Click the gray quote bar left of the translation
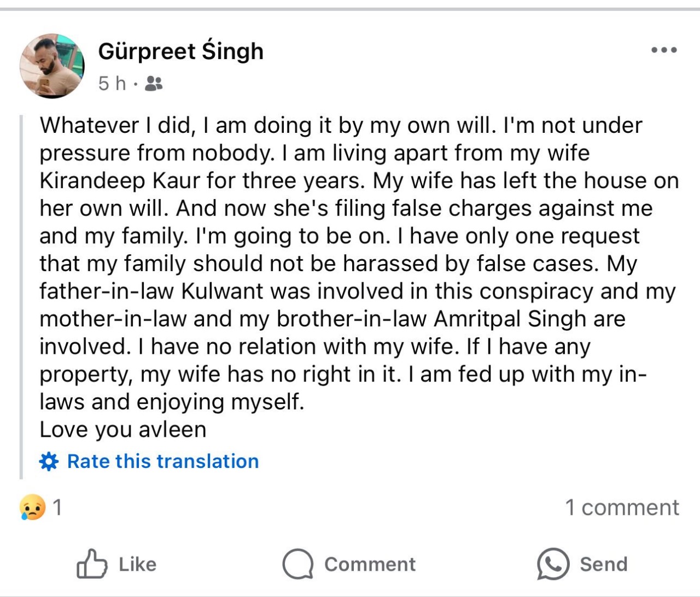 point(21,295)
